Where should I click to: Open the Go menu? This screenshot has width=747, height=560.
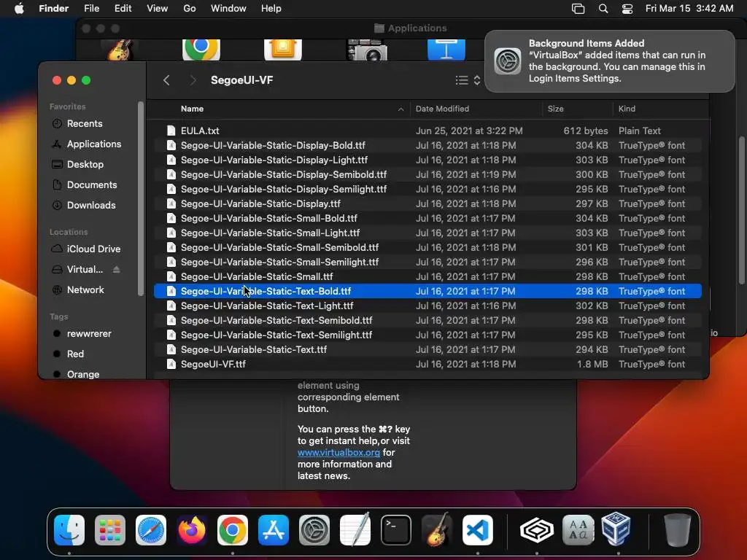(190, 9)
